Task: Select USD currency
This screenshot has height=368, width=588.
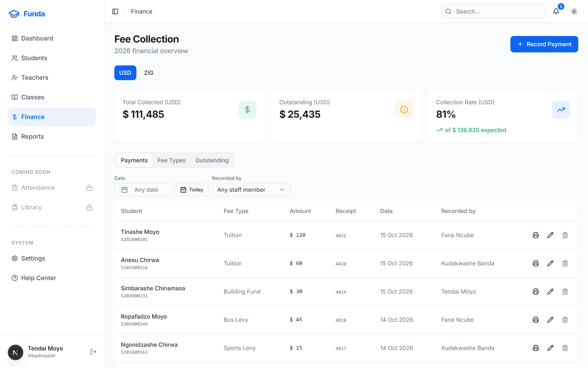Action: pyautogui.click(x=125, y=73)
